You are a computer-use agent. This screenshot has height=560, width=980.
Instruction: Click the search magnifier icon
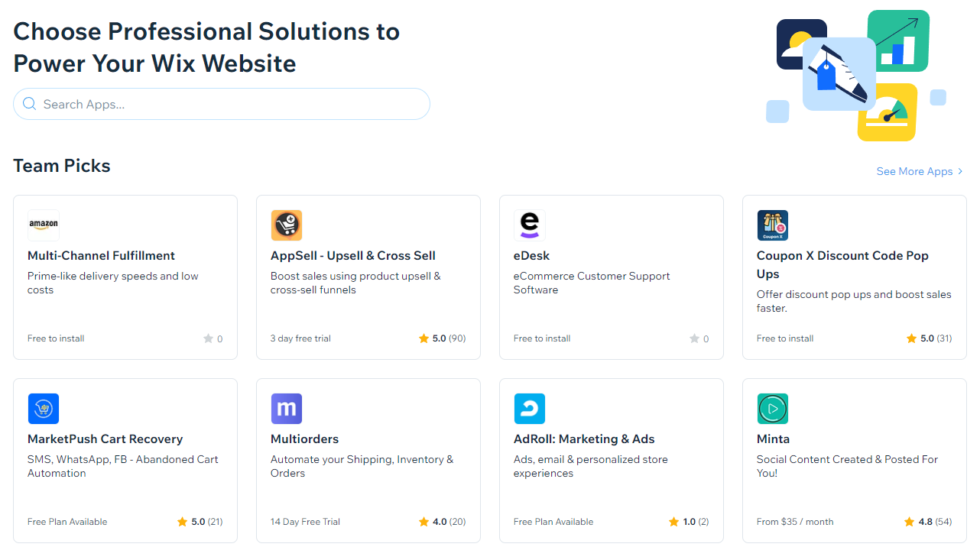click(x=30, y=104)
